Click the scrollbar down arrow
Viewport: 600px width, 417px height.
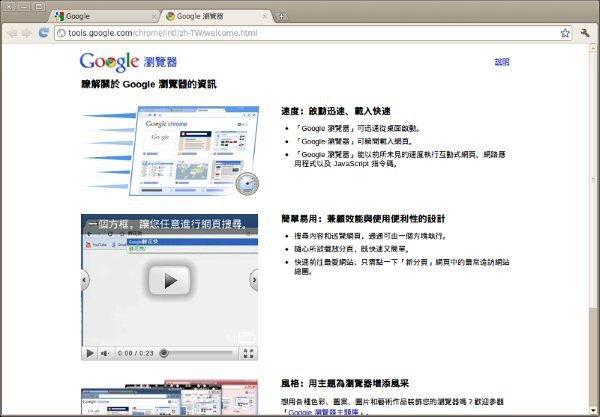point(593,411)
